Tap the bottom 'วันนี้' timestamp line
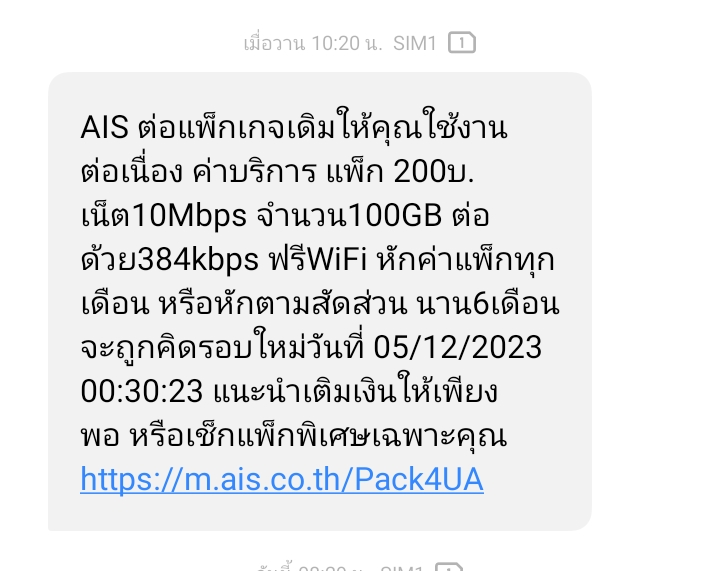This screenshot has width=720, height=571. 340,567
